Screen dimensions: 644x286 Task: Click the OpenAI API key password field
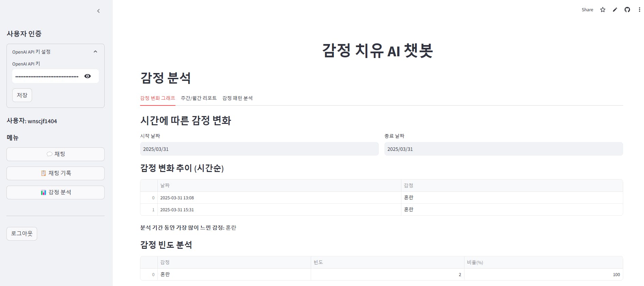47,76
